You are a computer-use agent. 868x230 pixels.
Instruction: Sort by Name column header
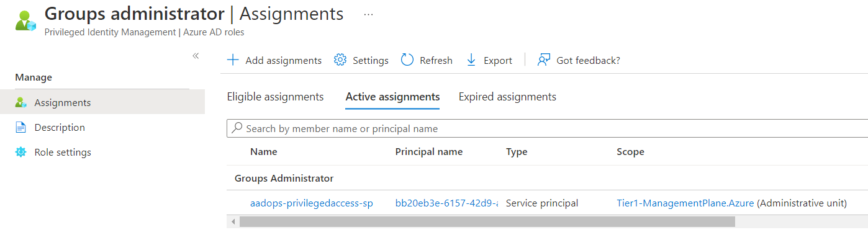(264, 152)
